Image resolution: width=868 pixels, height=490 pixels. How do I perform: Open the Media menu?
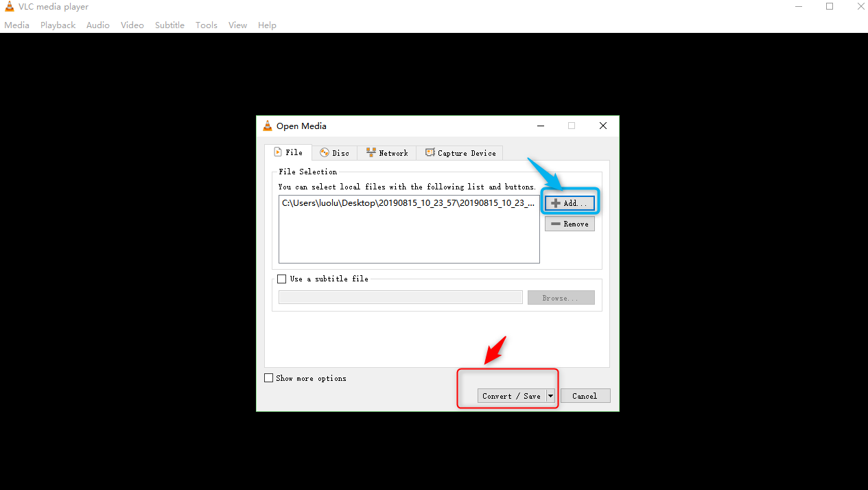click(16, 25)
